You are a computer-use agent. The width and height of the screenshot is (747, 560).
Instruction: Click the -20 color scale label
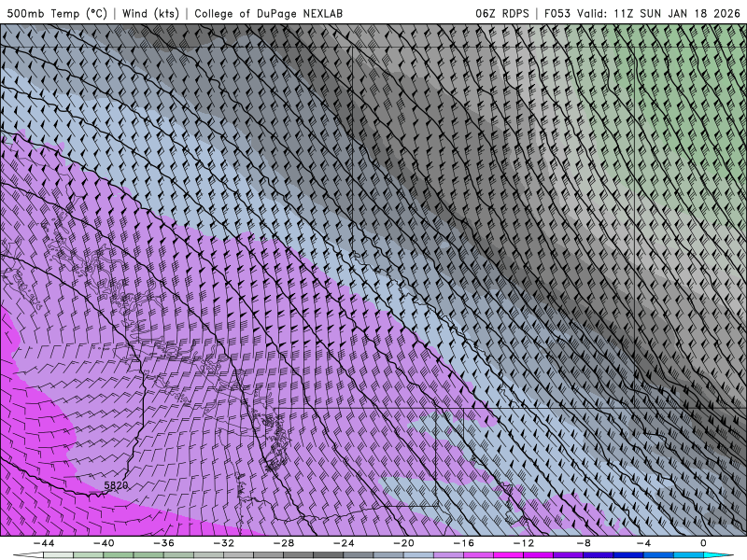403,543
